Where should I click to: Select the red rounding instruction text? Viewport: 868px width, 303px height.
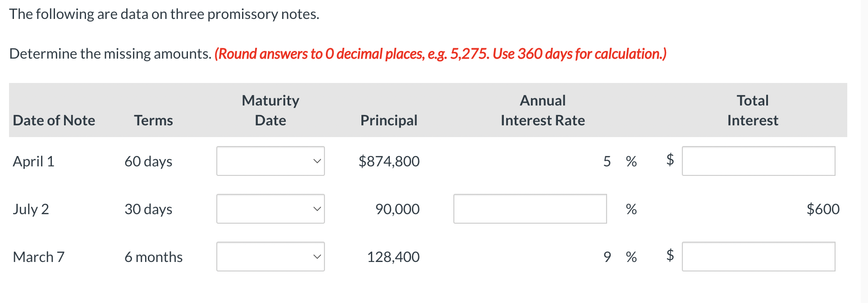tap(440, 54)
